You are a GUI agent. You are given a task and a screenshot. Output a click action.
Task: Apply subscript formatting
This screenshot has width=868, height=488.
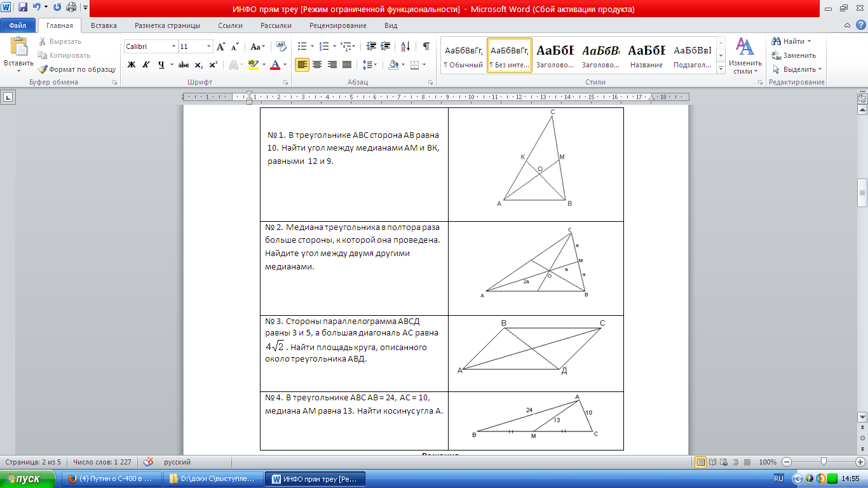pos(198,65)
